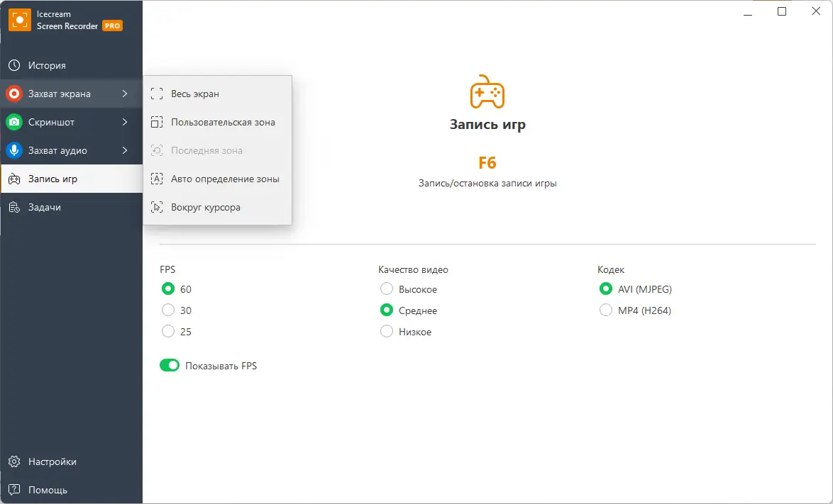Click the Весь экран fullscreen icon

(x=158, y=94)
